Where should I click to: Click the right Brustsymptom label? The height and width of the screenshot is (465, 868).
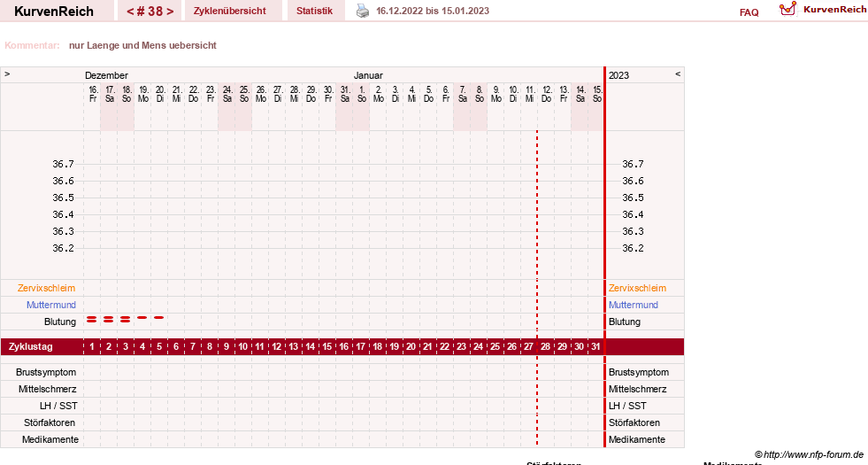coord(639,373)
